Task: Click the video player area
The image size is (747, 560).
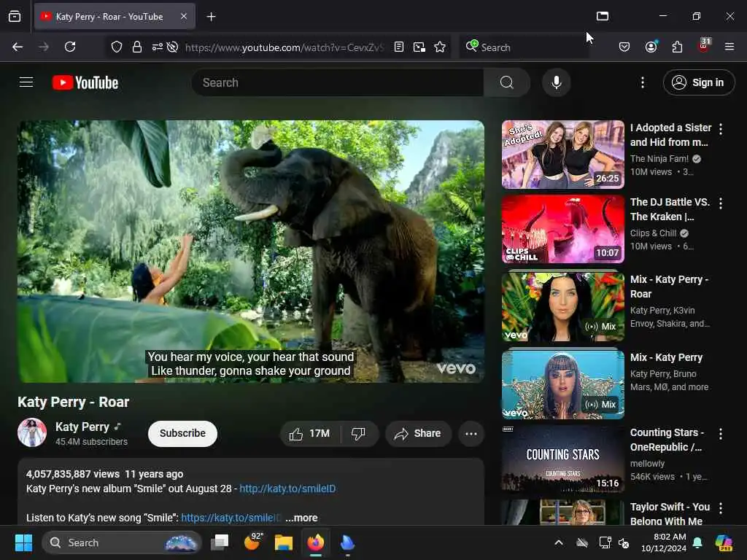Action: click(x=251, y=251)
